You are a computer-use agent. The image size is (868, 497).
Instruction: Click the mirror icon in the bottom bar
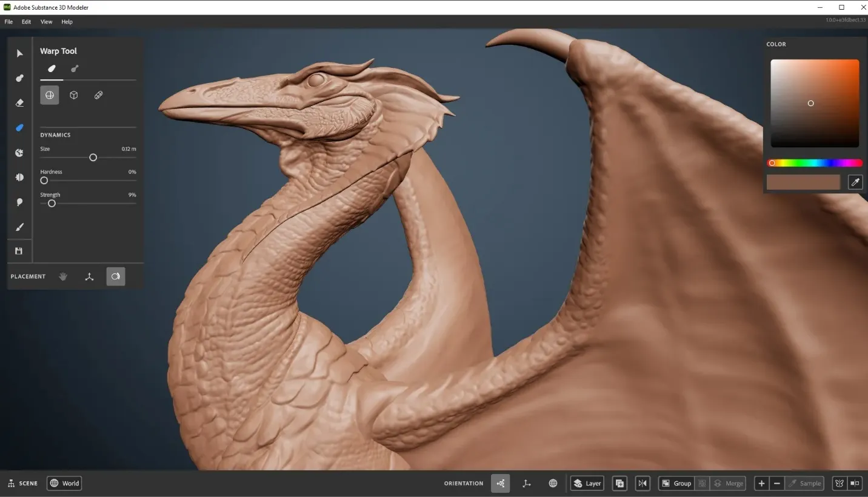(642, 483)
